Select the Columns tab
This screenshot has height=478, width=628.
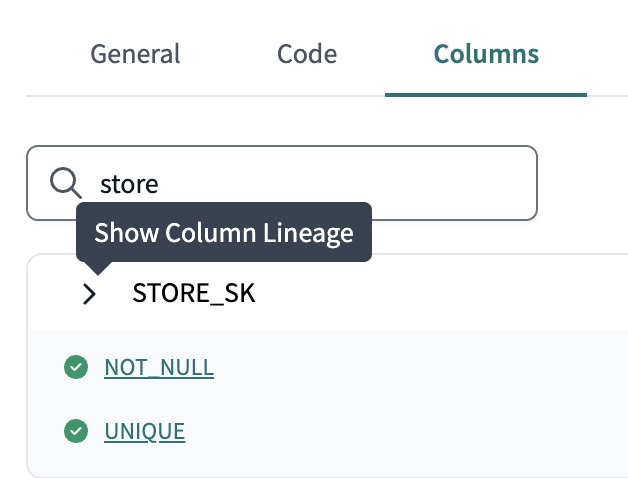coord(486,54)
